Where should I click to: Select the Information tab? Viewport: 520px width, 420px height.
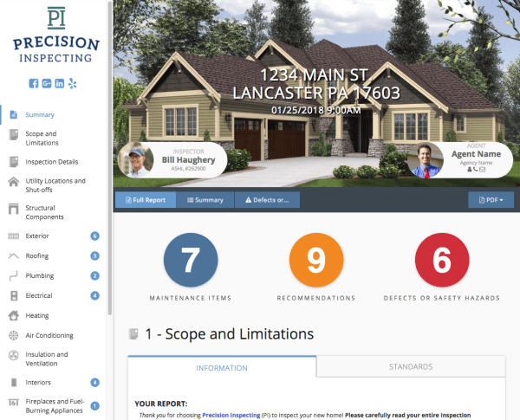click(222, 368)
